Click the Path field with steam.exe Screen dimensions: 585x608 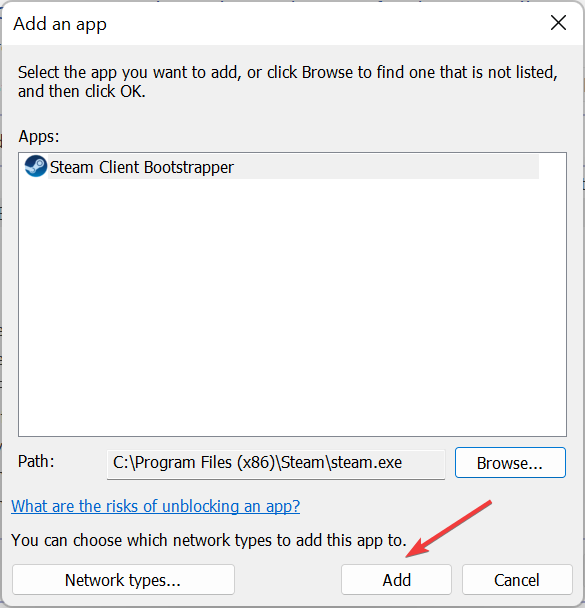[276, 464]
